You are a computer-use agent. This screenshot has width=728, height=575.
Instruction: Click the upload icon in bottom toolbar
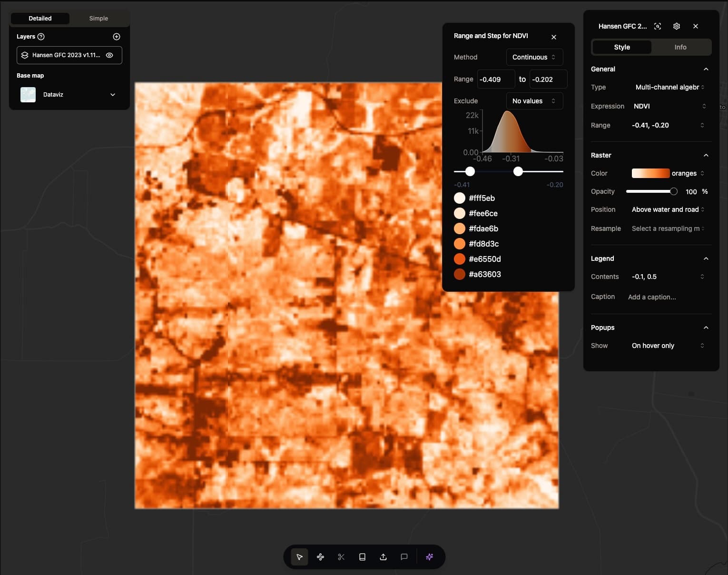[x=383, y=557]
